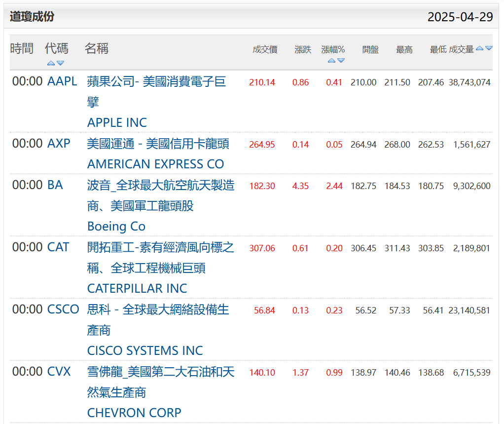The image size is (504, 424).
Task: Click the date 2025-04-29
Action: click(x=460, y=17)
